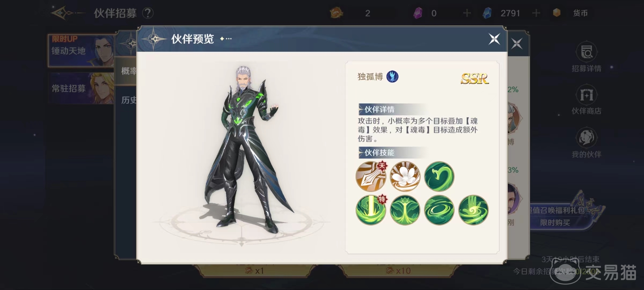Screen dimensions: 644x290
Task: Open the 伙伴商店 partner shop
Action: [587, 100]
